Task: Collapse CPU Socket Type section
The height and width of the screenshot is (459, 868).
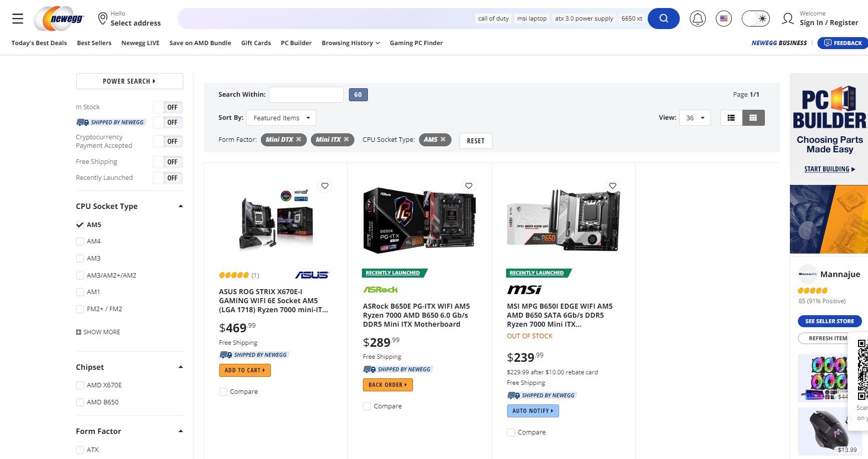Action: [x=181, y=206]
